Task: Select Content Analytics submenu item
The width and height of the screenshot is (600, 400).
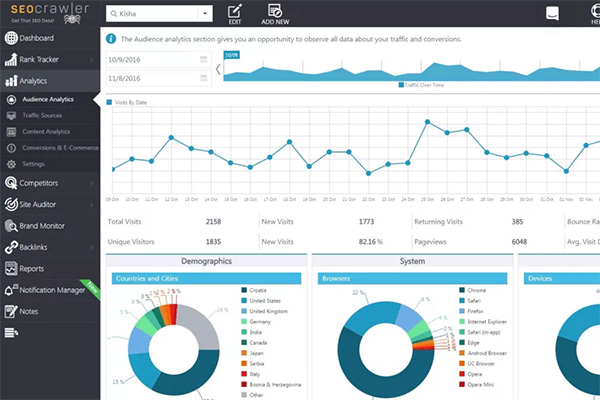Action: [46, 131]
